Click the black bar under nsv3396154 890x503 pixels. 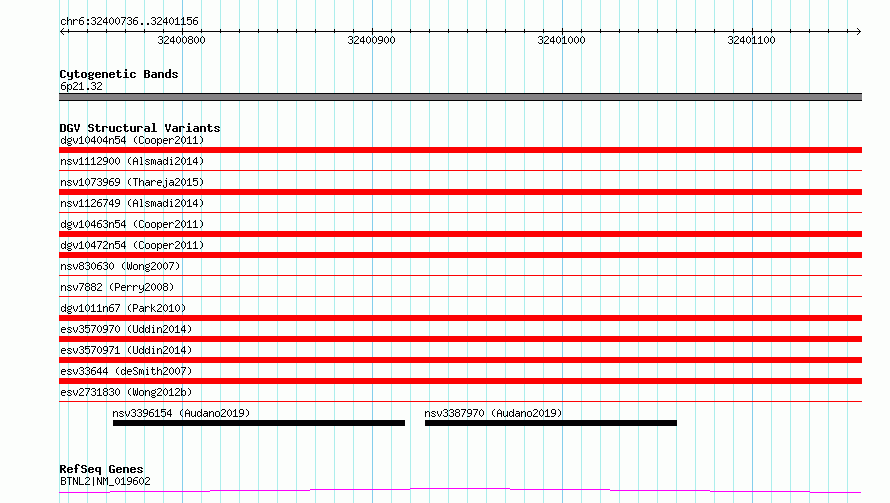coord(259,423)
